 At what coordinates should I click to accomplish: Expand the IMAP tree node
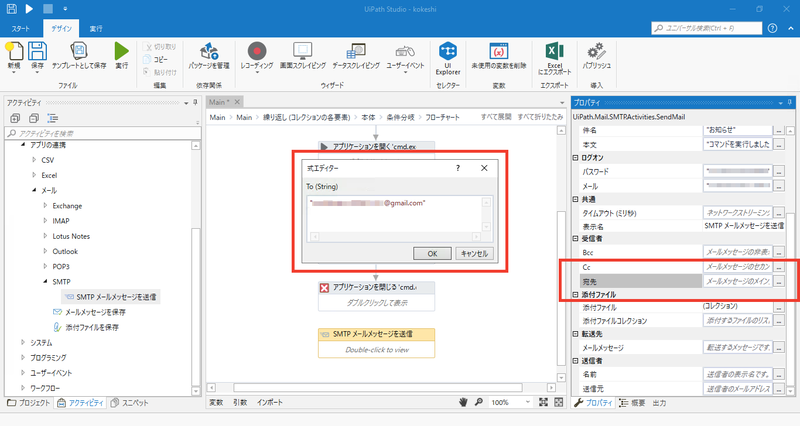coord(45,220)
